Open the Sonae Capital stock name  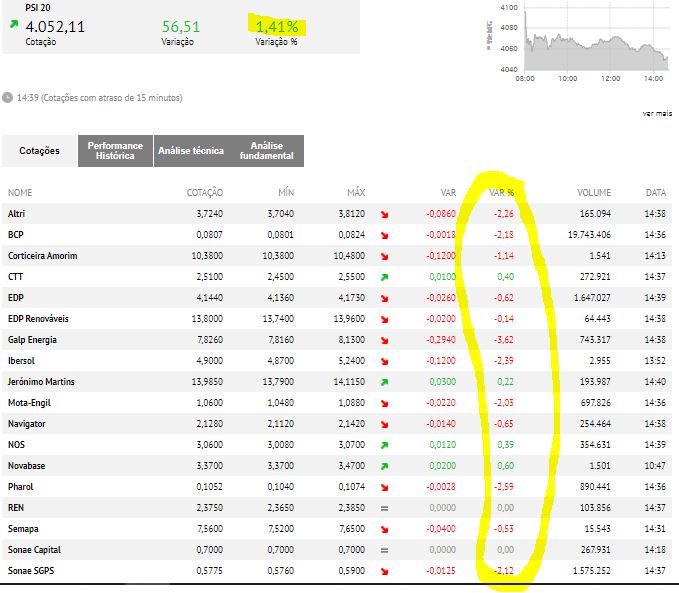click(34, 550)
